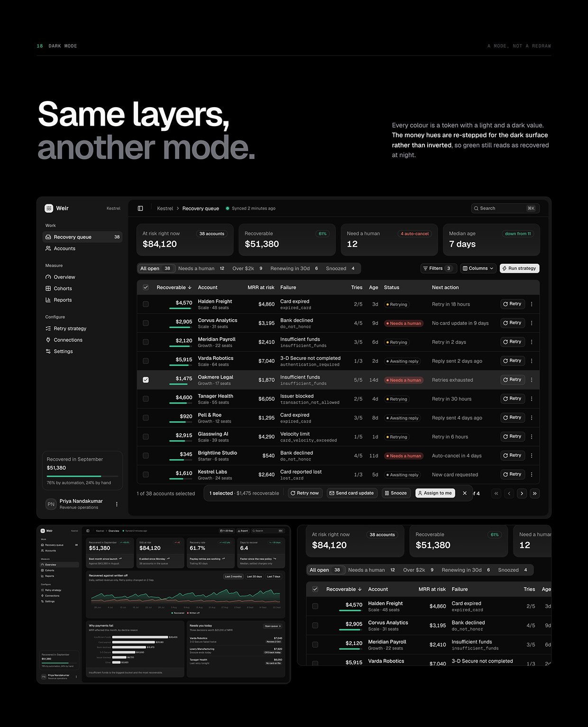Open Reports in the sidebar
Screen dimensions: 588x727
[x=83, y=300]
